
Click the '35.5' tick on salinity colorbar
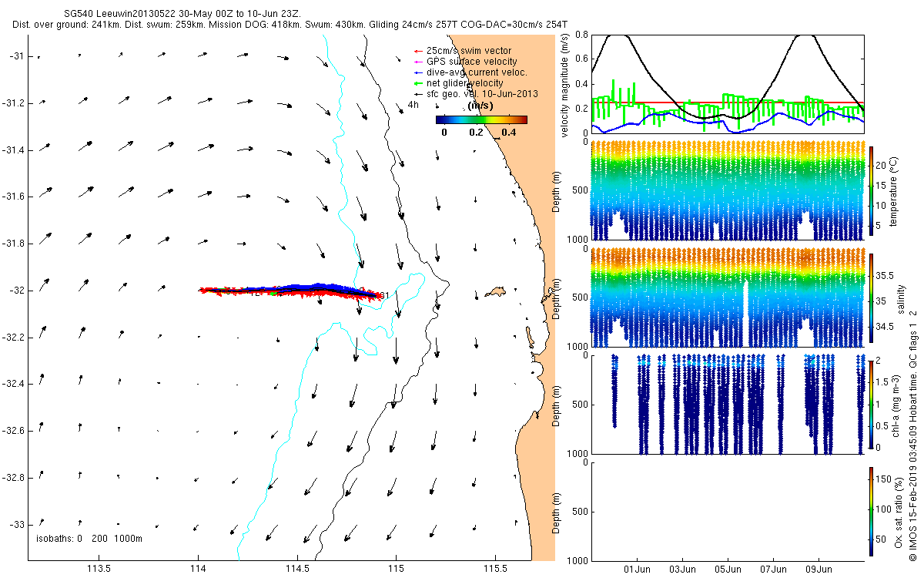[883, 275]
